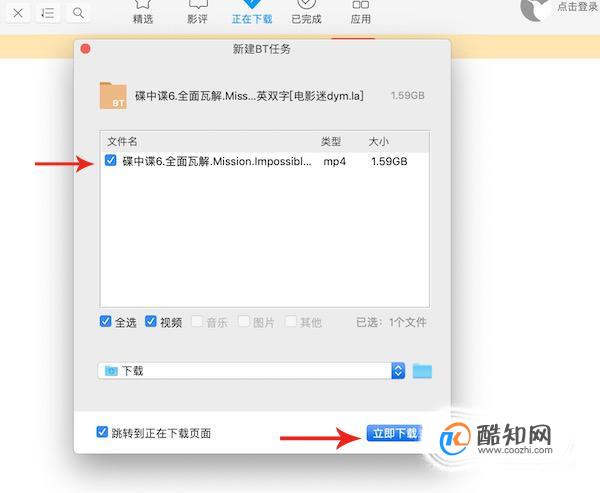This screenshot has width=600, height=493.
Task: Toggle the 音乐 filter checkbox
Action: [197, 321]
